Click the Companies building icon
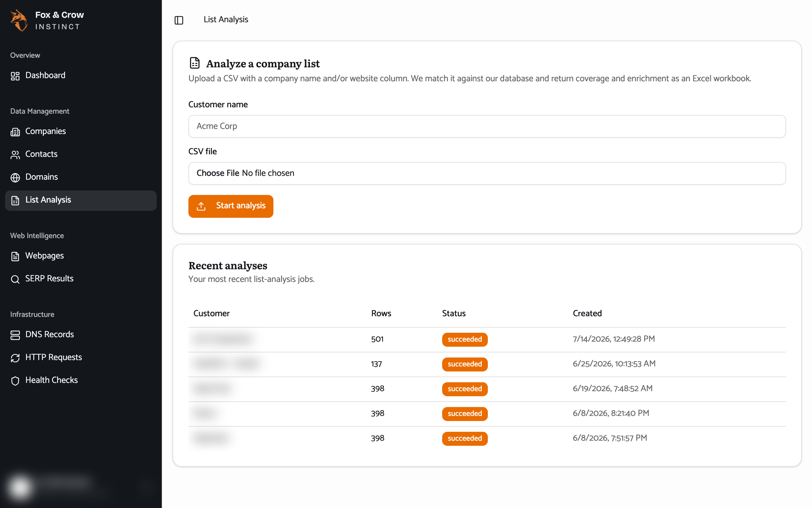 click(x=15, y=132)
